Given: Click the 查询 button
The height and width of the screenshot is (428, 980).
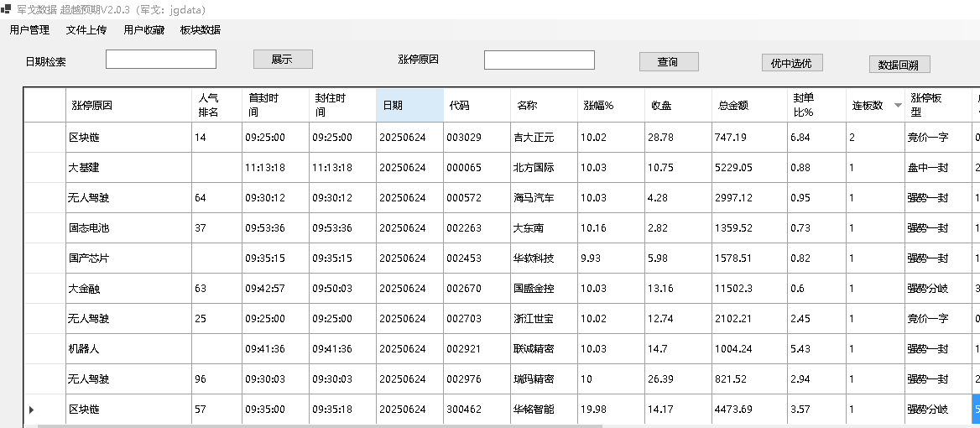Looking at the screenshot, I should coord(668,62).
